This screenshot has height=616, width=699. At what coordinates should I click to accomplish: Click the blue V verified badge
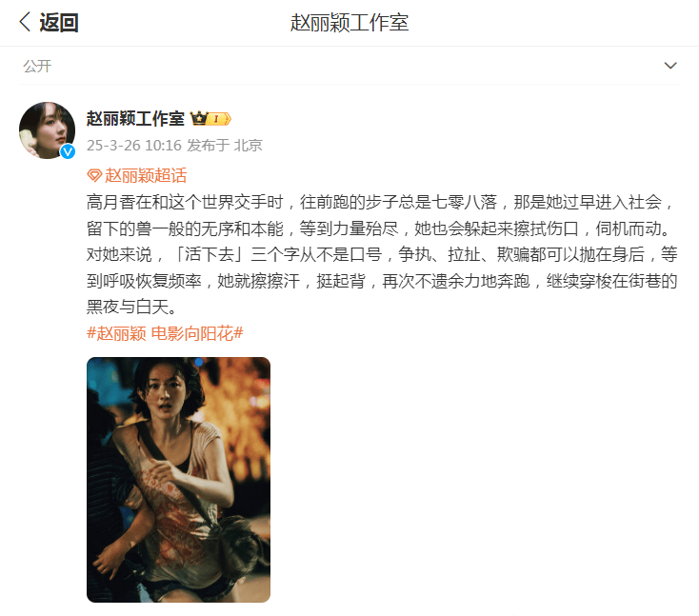[68, 152]
